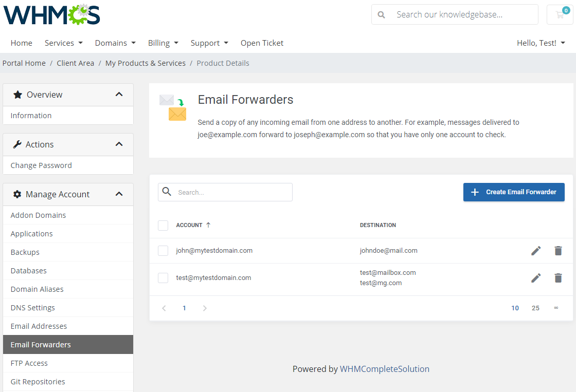576x392 pixels.
Task: Check the john@mytestdomain.com row checkbox
Action: click(x=163, y=251)
